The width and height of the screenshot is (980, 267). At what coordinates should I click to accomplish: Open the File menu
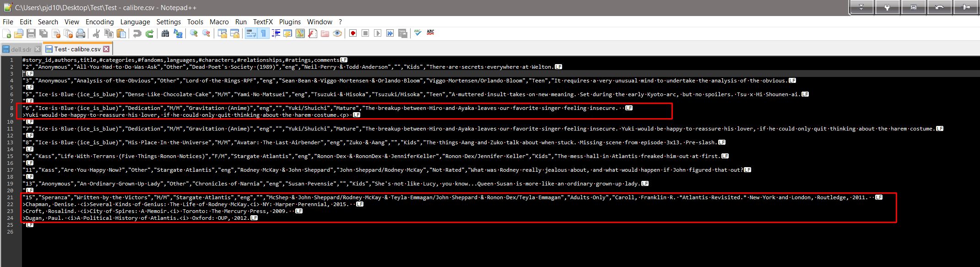tap(8, 22)
